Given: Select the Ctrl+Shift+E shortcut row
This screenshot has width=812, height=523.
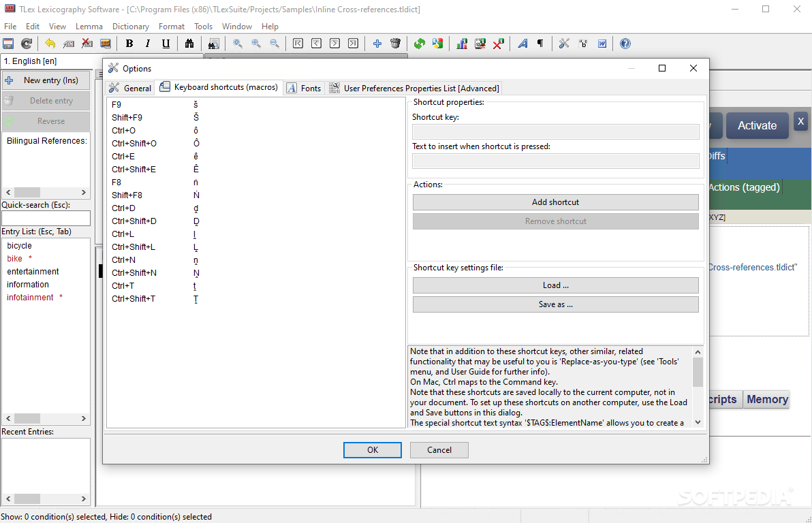Looking at the screenshot, I should pos(256,170).
